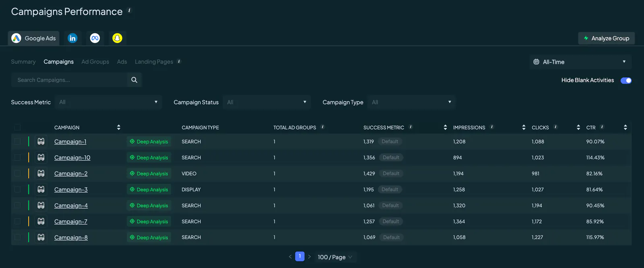Open the Campaign-7 link
Image resolution: width=644 pixels, height=268 pixels.
point(71,222)
